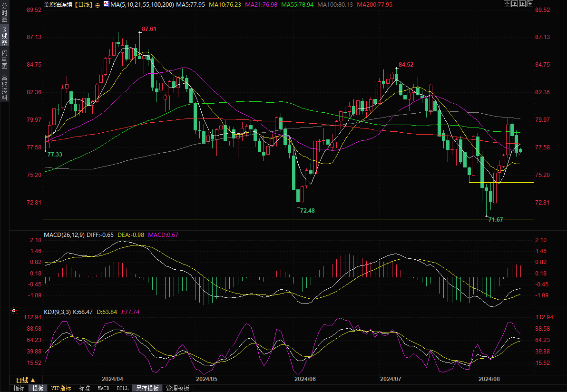Select the 指标 bottom tab
567x392 pixels.
pos(19,388)
